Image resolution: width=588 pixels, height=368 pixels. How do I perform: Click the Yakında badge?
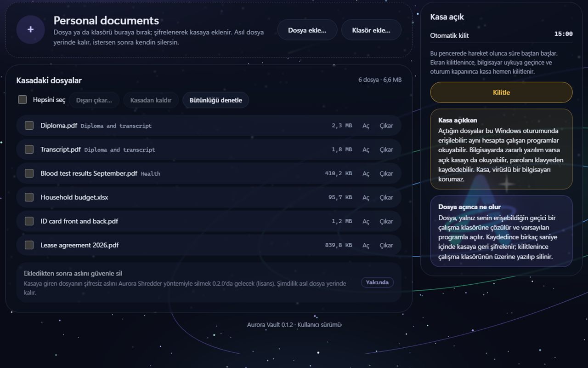(377, 282)
